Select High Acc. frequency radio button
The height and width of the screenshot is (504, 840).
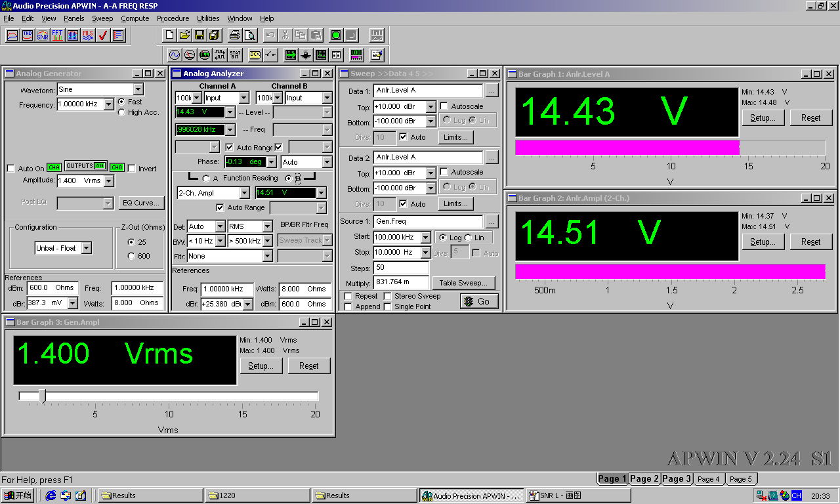(x=121, y=112)
